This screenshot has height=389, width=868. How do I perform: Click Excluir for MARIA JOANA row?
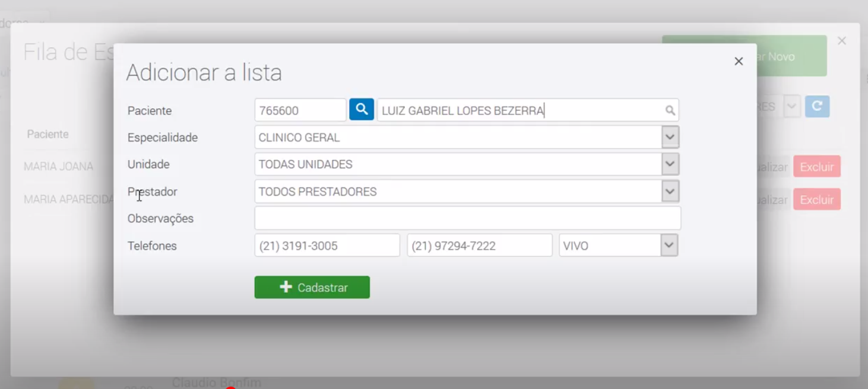pos(817,167)
